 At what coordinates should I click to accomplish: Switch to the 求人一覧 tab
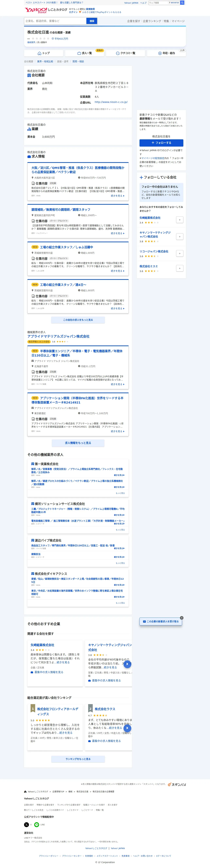tap(85, 53)
